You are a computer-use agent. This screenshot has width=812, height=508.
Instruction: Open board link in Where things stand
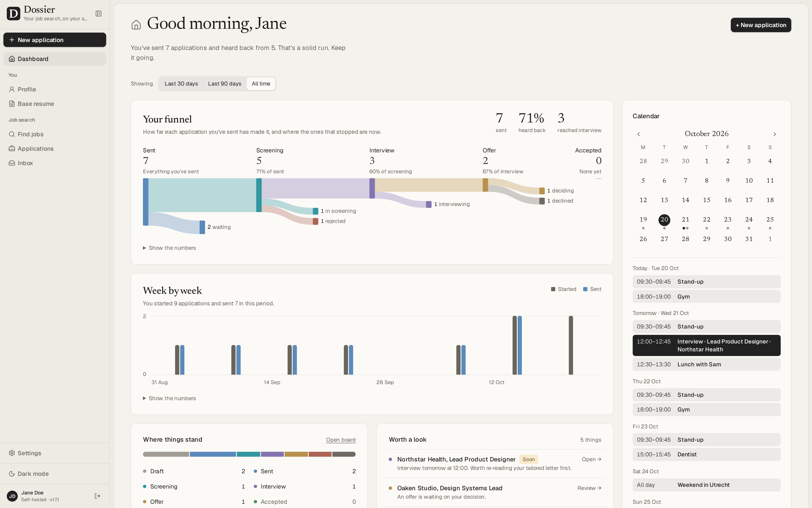point(341,440)
